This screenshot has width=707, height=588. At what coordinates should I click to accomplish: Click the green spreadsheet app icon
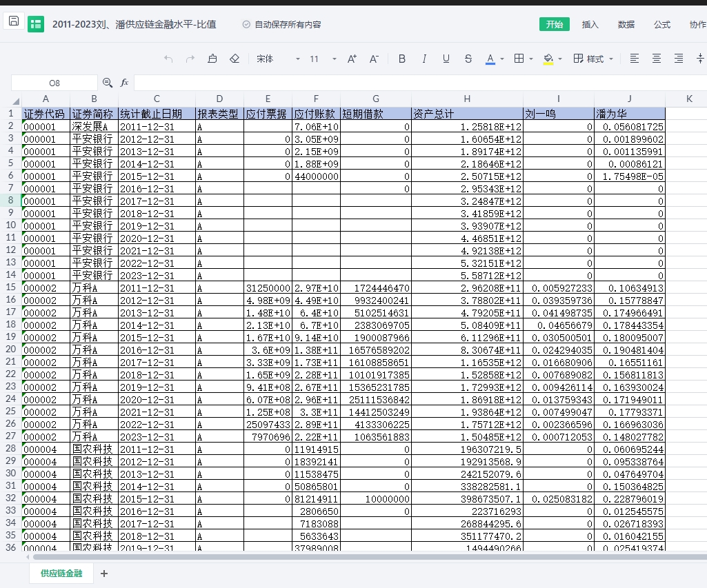coord(36,24)
